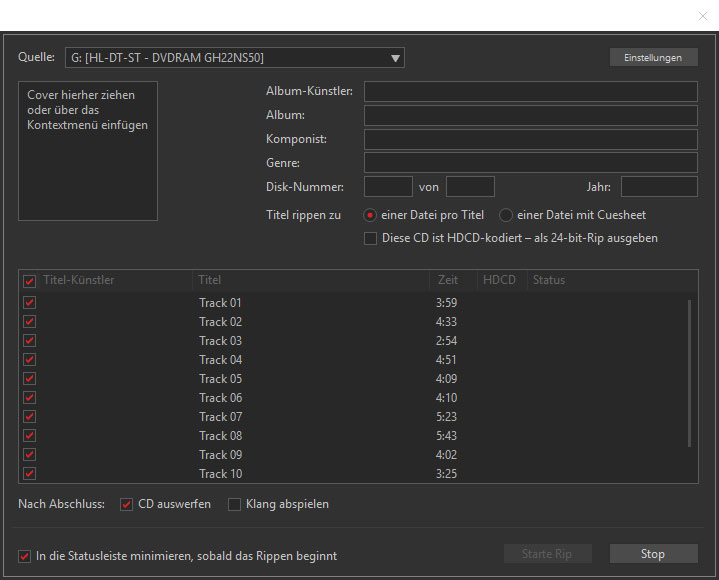This screenshot has height=580, width=719.
Task: Click the Disk-Nummer first field
Action: point(388,187)
